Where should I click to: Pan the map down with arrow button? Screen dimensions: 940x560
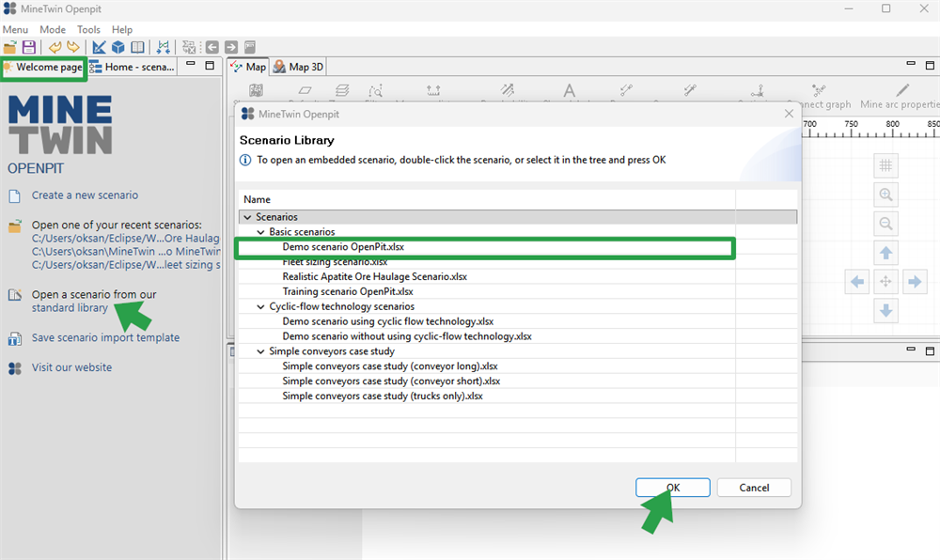click(x=885, y=310)
